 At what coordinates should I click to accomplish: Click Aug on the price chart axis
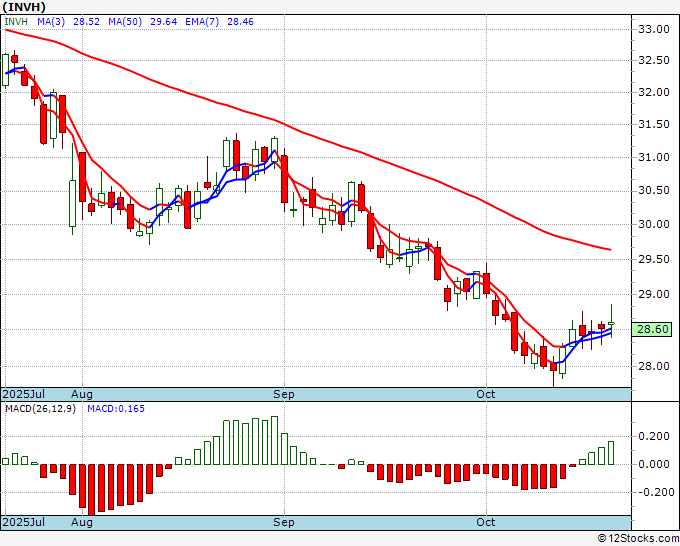click(82, 394)
